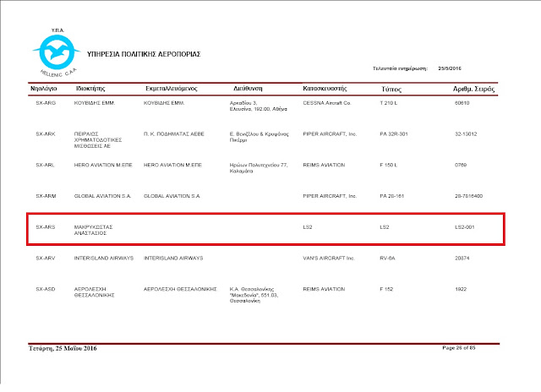Click address 'Ηρώων Πολυτεχνείου 77, Καλαμάτα'
Viewport: 541px width, 392px height.
pyautogui.click(x=259, y=168)
